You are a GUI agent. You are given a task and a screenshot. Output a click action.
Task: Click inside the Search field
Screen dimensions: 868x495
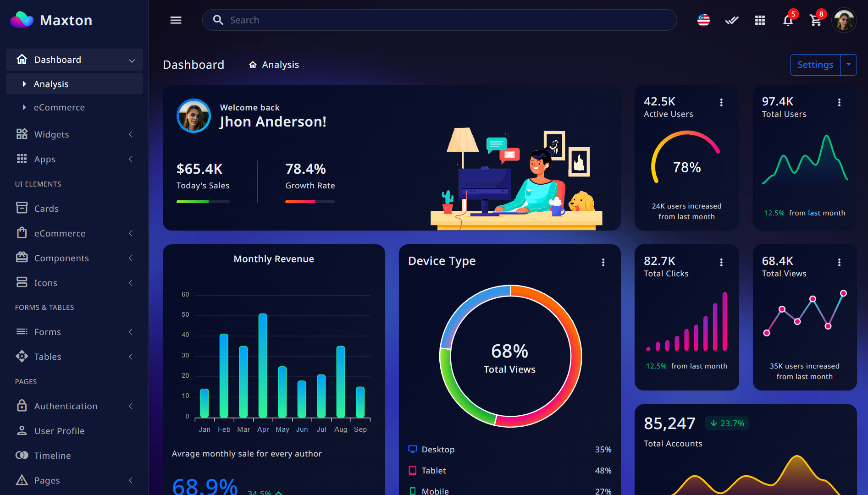(x=321, y=20)
